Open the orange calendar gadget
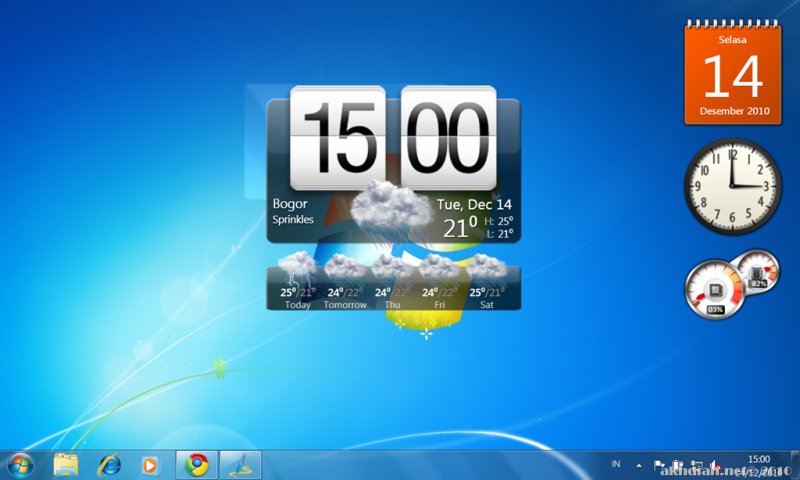The width and height of the screenshot is (800, 480). coord(732,74)
